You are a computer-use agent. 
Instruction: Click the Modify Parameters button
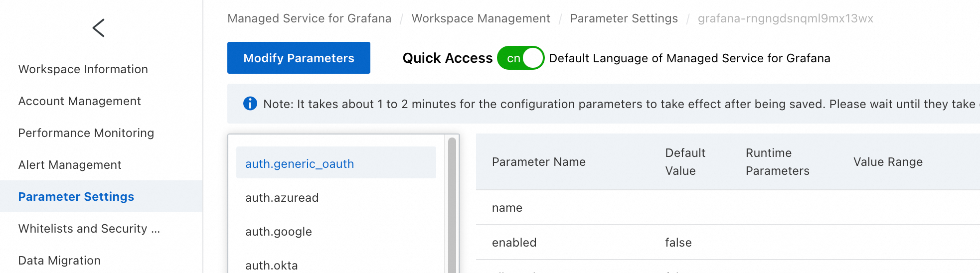(x=299, y=58)
